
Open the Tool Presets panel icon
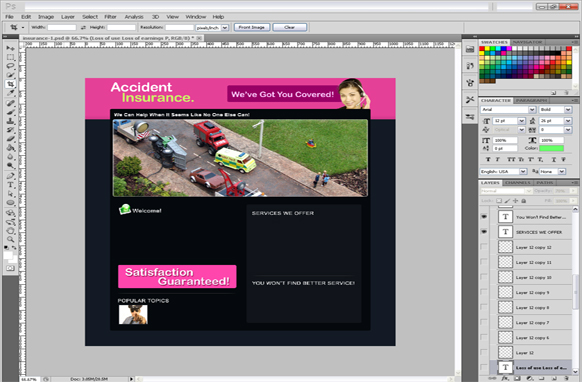(x=470, y=99)
